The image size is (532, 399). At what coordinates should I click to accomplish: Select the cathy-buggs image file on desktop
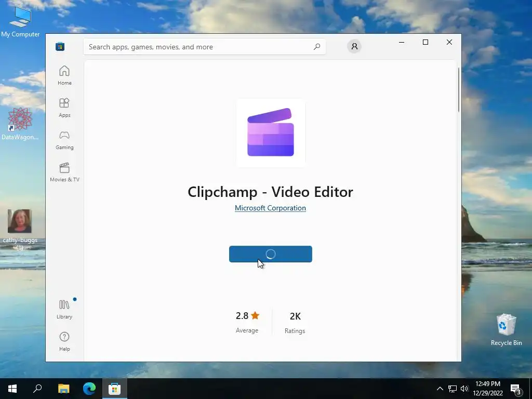coord(20,230)
